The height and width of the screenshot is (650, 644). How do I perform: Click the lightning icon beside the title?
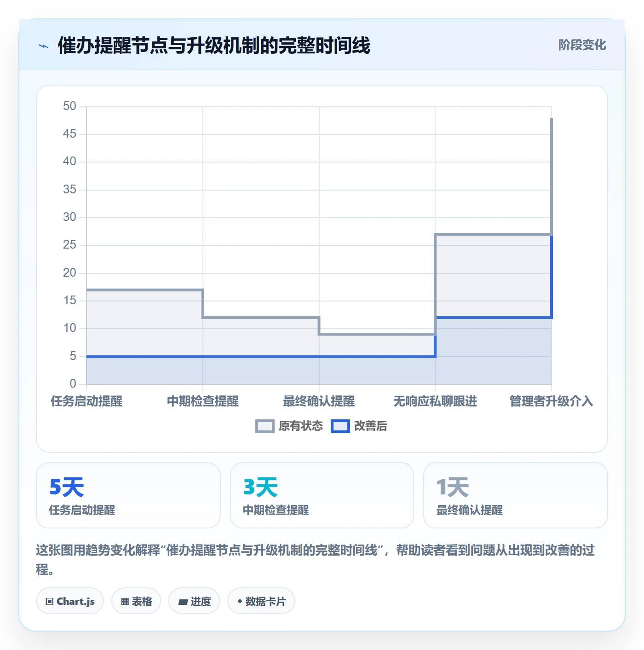coord(44,46)
